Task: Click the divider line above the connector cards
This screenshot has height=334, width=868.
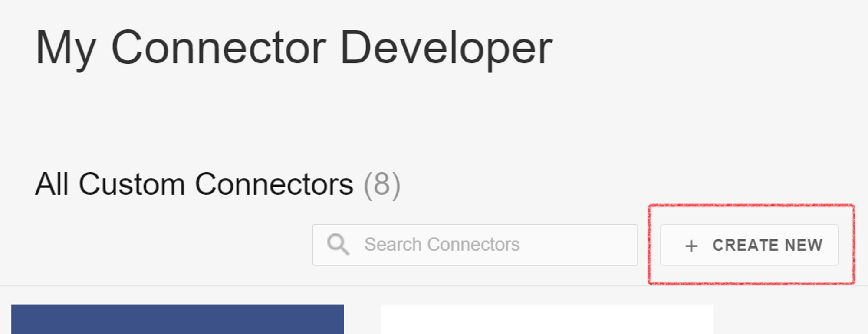Action: pos(434,286)
